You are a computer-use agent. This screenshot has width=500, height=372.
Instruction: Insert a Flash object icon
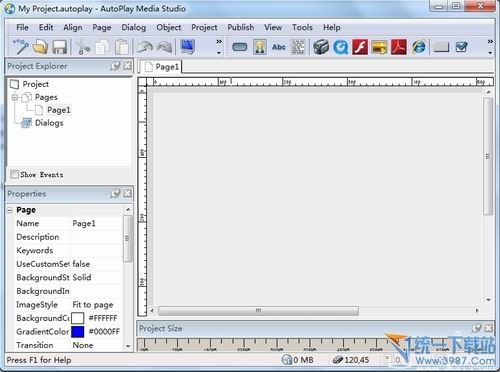[x=360, y=47]
